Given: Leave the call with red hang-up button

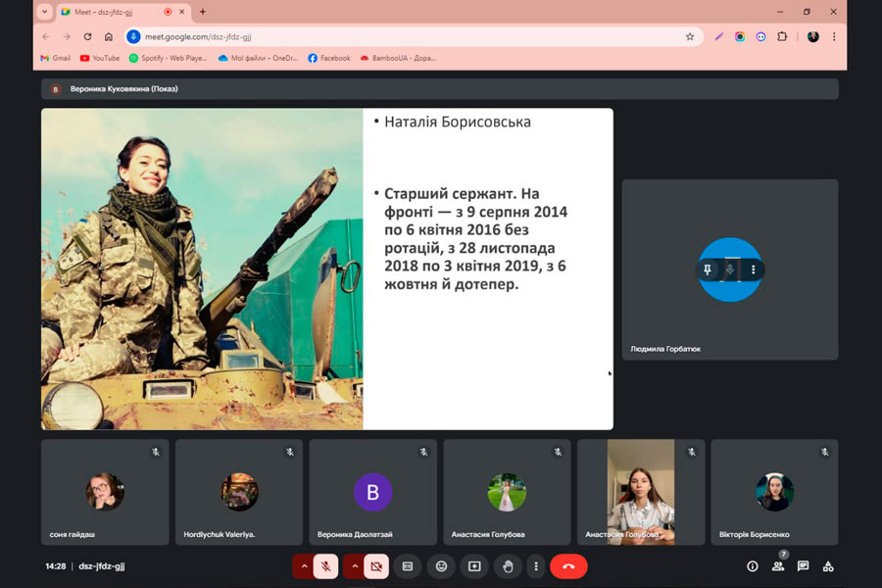Looking at the screenshot, I should [568, 566].
